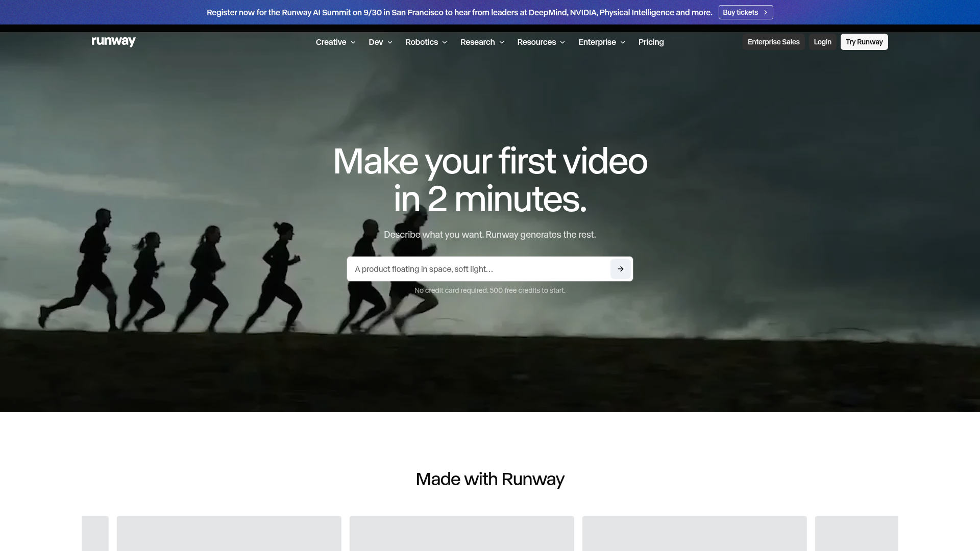This screenshot has width=980, height=551.
Task: Open the Research menu
Action: pyautogui.click(x=482, y=42)
